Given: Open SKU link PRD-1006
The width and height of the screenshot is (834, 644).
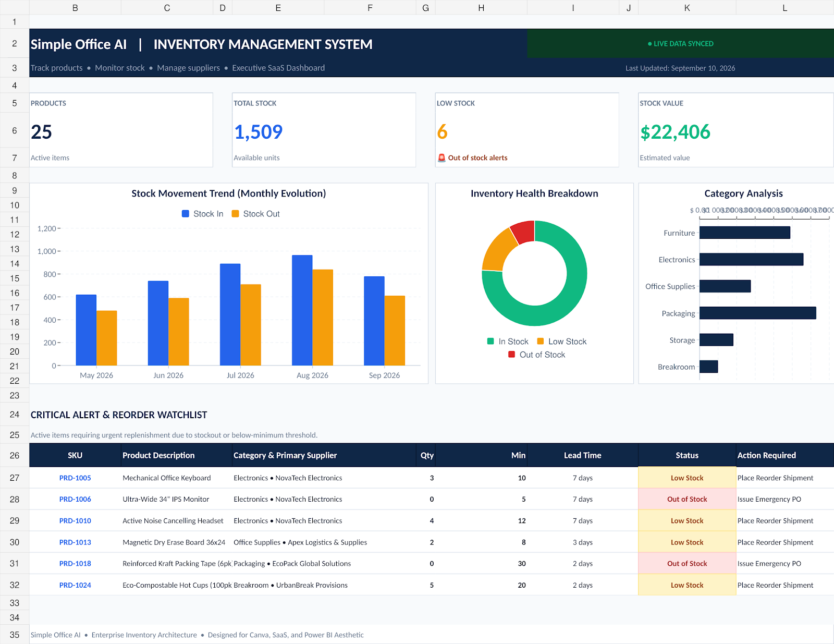Looking at the screenshot, I should pos(75,499).
